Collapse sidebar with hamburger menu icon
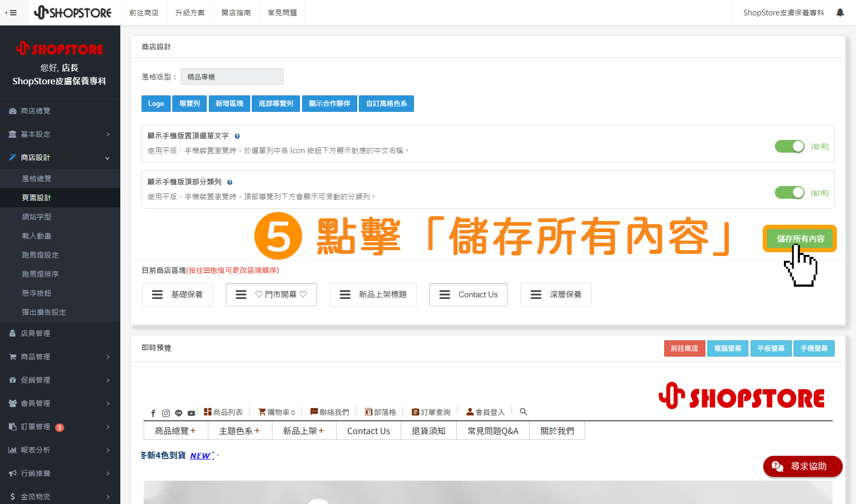856x504 pixels. coord(11,13)
